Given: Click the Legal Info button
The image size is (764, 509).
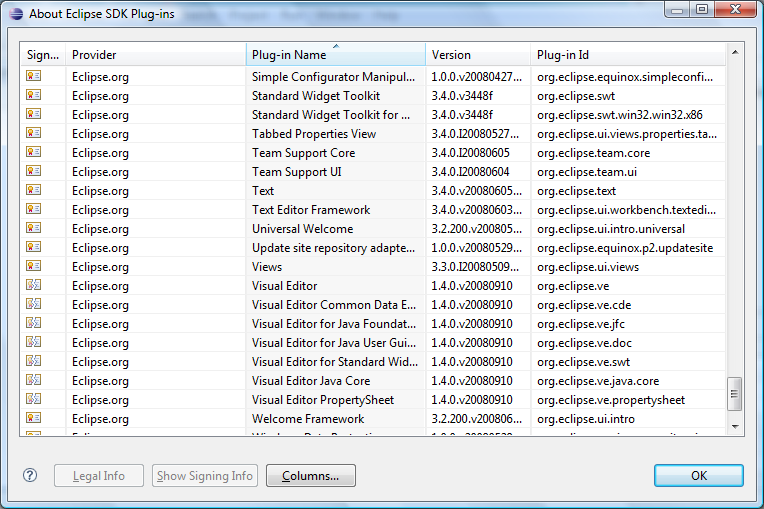Looking at the screenshot, I should (x=99, y=475).
